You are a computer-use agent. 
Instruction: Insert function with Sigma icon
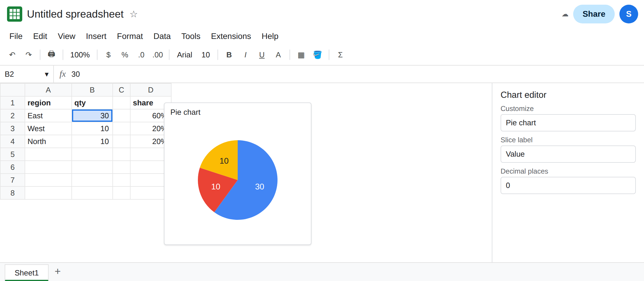coord(340,55)
